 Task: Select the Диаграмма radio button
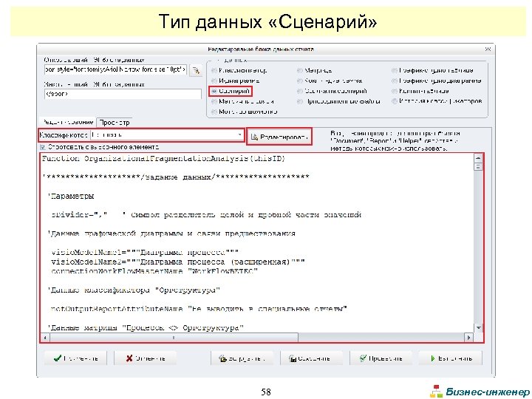coord(214,81)
